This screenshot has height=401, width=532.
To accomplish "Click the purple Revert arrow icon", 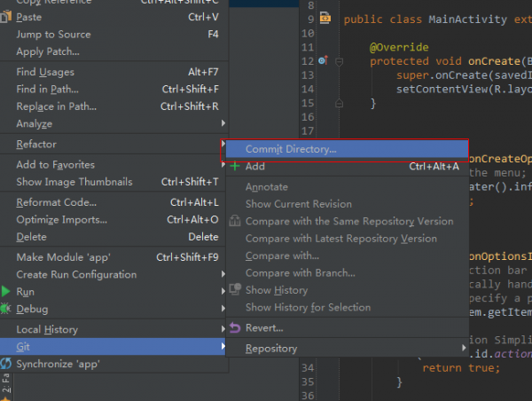I will click(235, 328).
